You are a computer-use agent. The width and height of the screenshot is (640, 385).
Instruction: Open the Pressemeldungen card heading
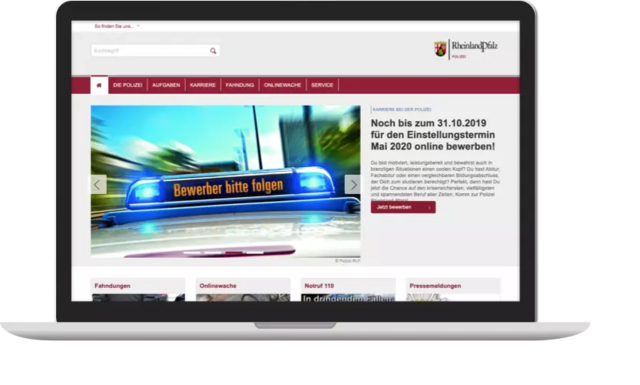pyautogui.click(x=436, y=286)
